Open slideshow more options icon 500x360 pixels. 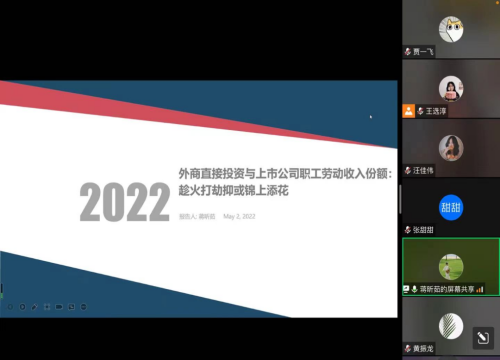(x=84, y=307)
